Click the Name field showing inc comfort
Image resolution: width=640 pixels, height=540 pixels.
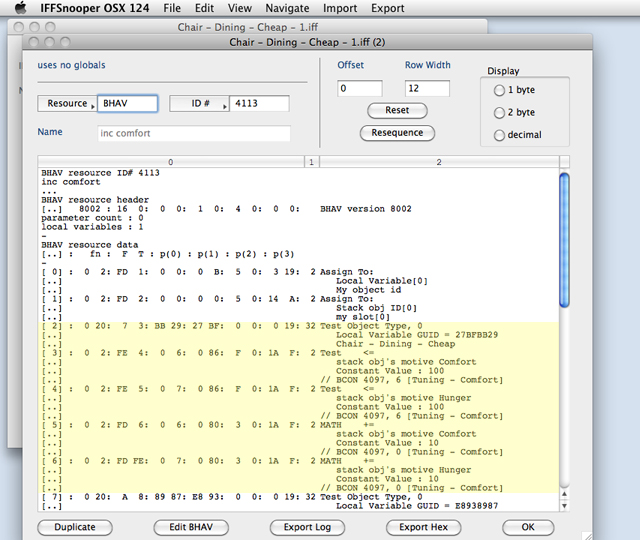pyautogui.click(x=194, y=133)
